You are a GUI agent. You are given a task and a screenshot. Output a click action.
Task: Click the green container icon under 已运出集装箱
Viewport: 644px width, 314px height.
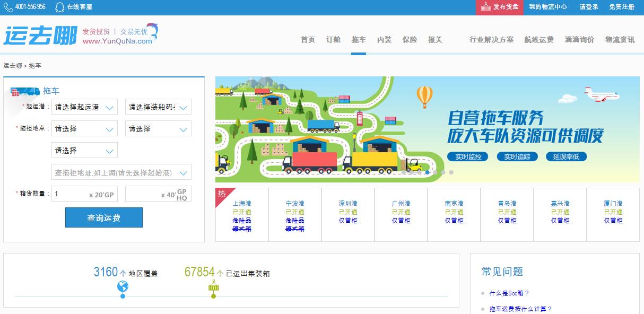click(213, 287)
